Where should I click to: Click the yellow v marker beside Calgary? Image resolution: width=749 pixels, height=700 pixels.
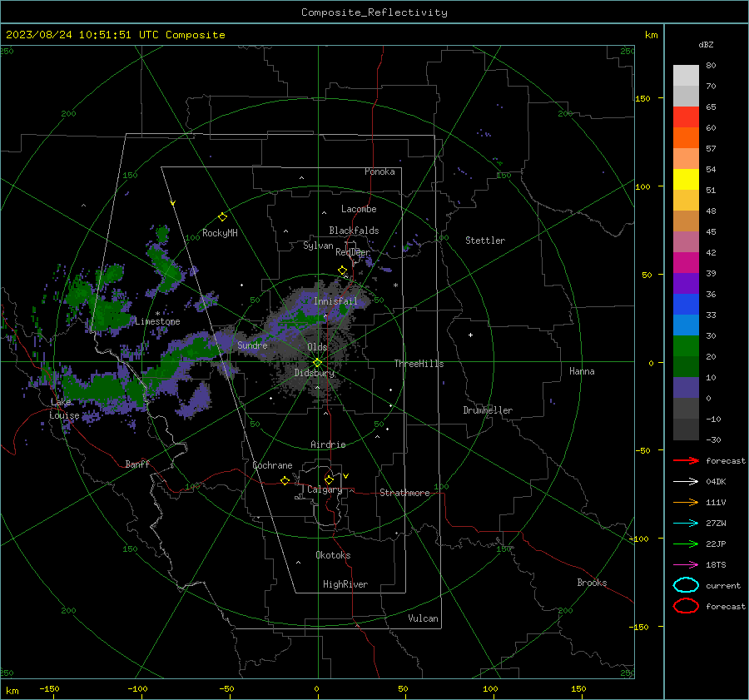click(346, 476)
